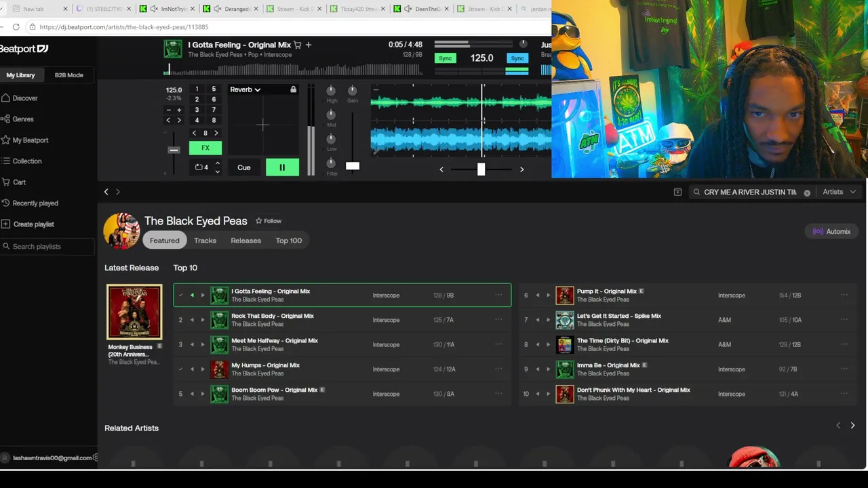Image resolution: width=868 pixels, height=488 pixels.
Task: Toggle the FX lock icon
Action: click(x=293, y=89)
